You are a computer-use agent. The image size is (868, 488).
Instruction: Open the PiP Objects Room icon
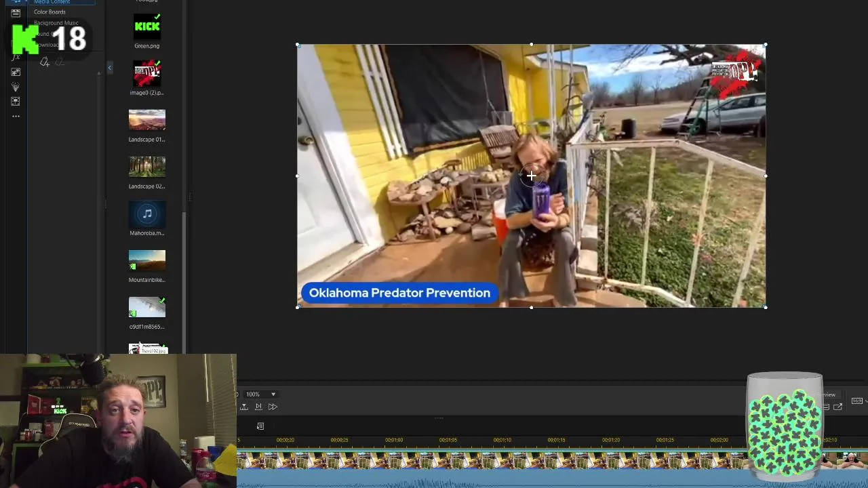pyautogui.click(x=16, y=72)
